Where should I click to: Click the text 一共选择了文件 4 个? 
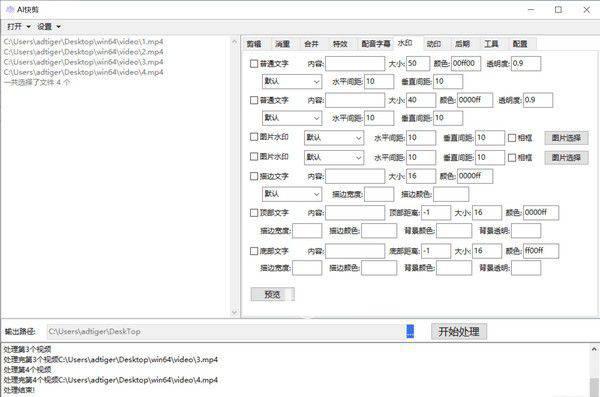pyautogui.click(x=37, y=82)
